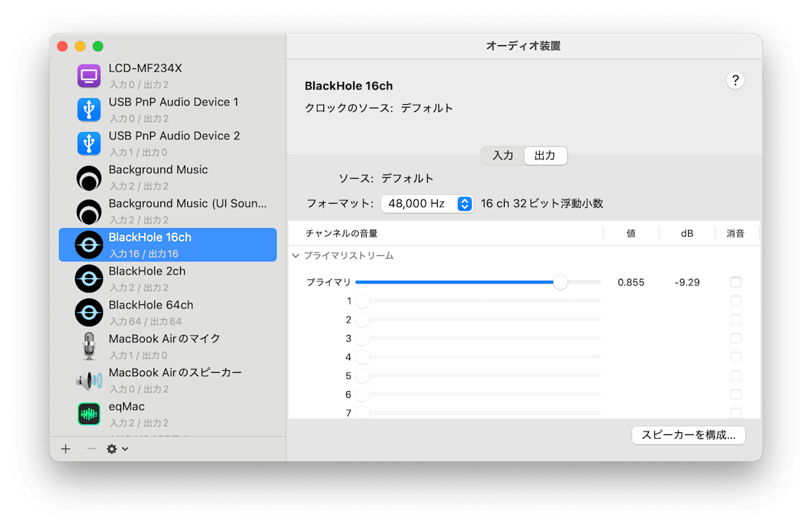Select MacBook Airのスピーカー row text
This screenshot has height=527, width=812.
[x=175, y=373]
